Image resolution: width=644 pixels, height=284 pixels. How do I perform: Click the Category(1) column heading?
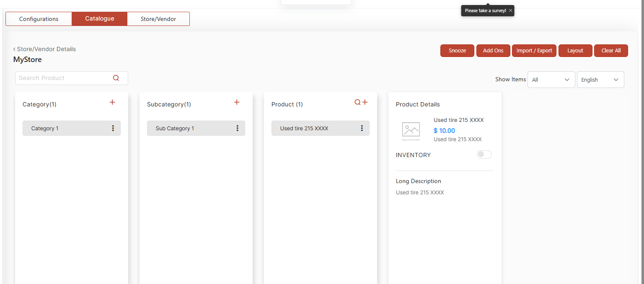click(x=39, y=104)
